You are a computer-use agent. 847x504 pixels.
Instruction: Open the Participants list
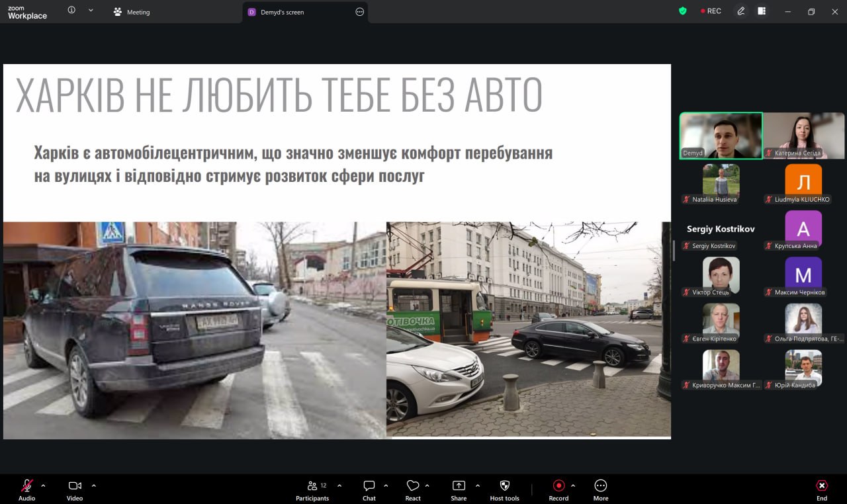click(312, 489)
